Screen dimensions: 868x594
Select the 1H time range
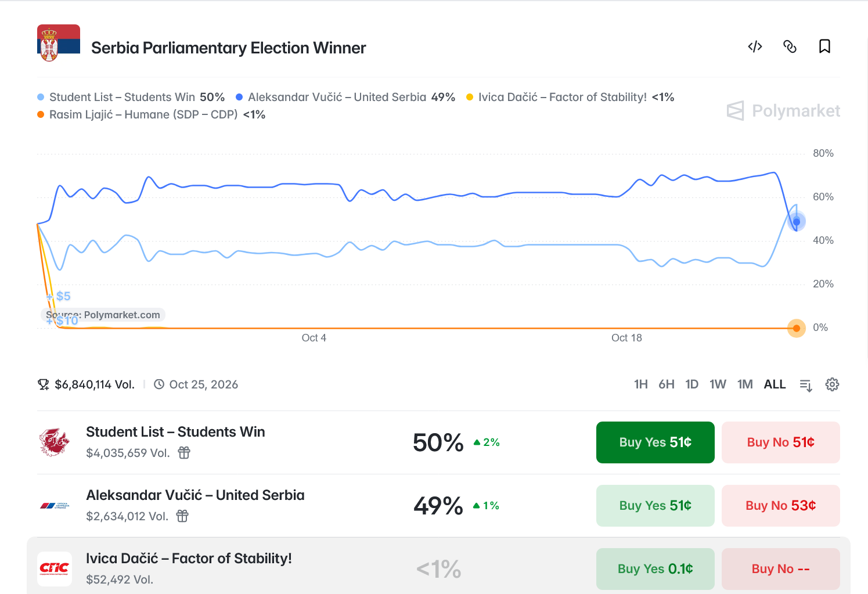[x=641, y=384]
